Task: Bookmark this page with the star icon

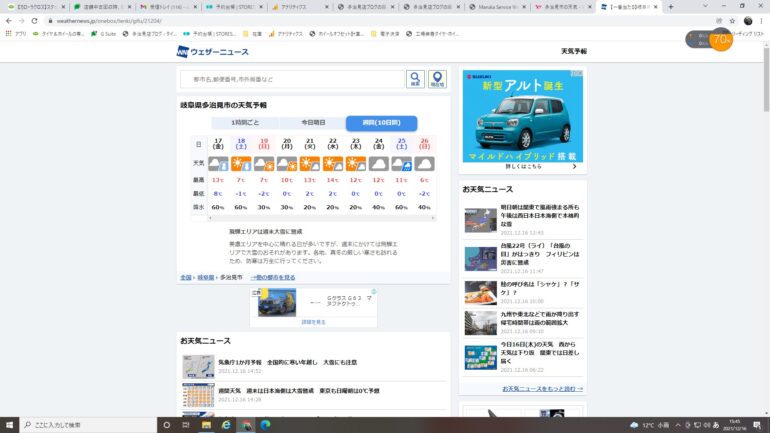Action: [731, 20]
